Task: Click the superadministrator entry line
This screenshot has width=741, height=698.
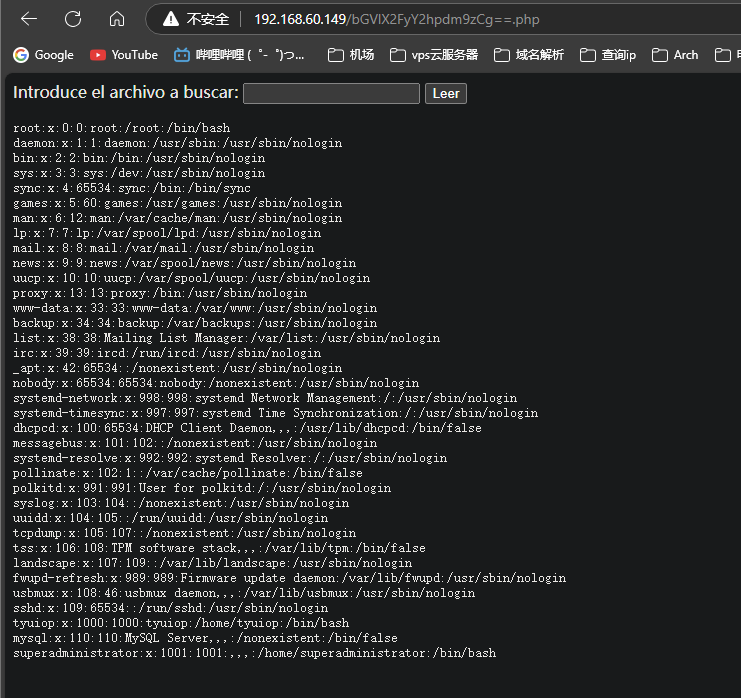Action: click(x=254, y=653)
